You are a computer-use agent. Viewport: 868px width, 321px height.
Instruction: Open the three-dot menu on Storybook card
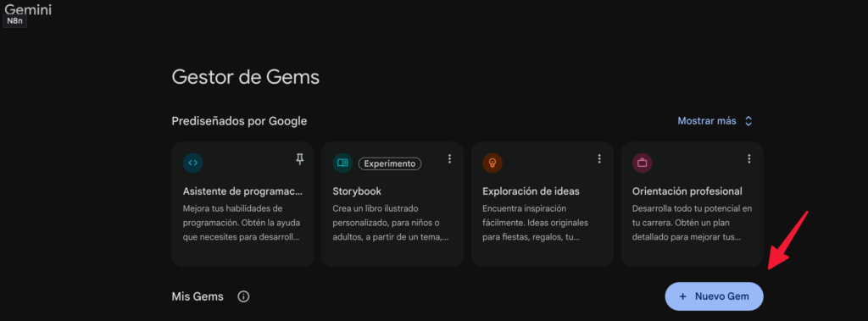449,159
